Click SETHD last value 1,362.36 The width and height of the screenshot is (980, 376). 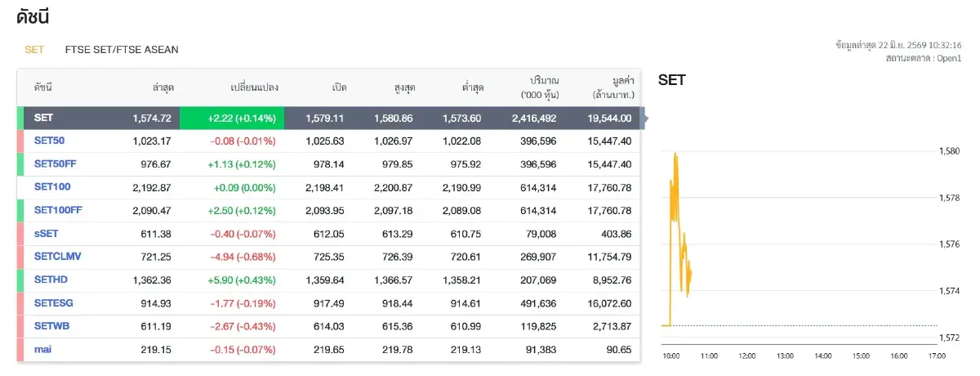(151, 280)
